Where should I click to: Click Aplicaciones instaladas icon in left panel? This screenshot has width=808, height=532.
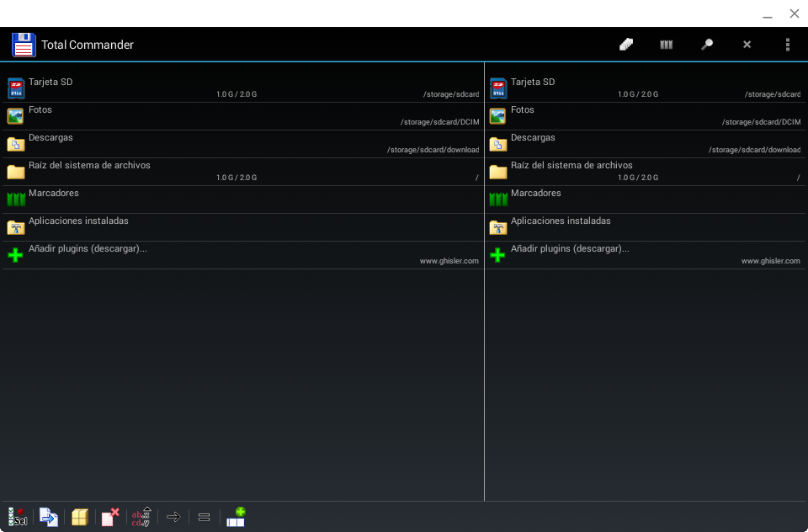pos(16,227)
